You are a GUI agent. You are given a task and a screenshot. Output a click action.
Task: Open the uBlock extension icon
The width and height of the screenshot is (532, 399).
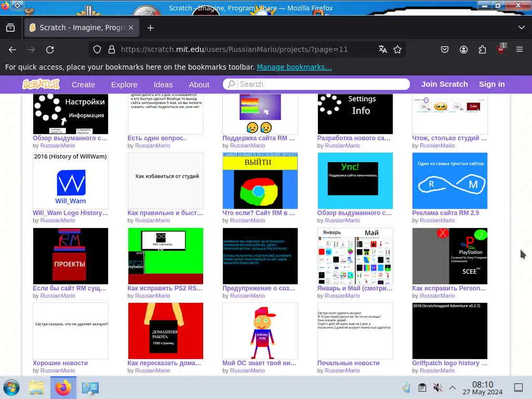(x=501, y=49)
